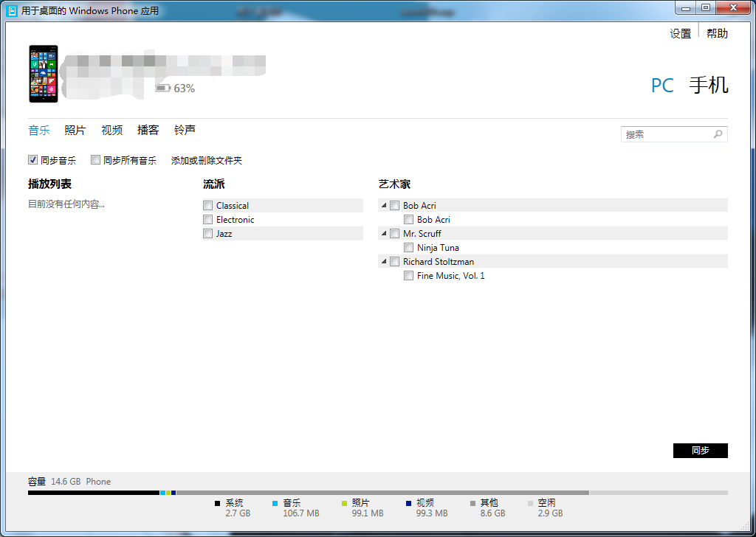756x537 pixels.
Task: Collapse the Bob Acri artist group
Action: (x=383, y=206)
